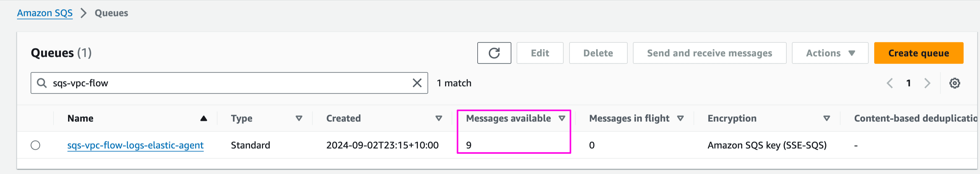Sort by the Type column arrow
Screen dimensions: 980x174
point(299,119)
